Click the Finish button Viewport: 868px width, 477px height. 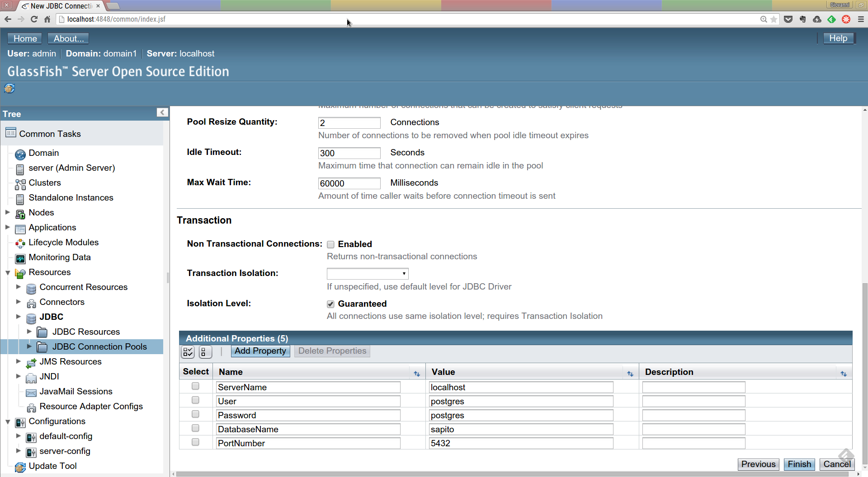tap(799, 464)
